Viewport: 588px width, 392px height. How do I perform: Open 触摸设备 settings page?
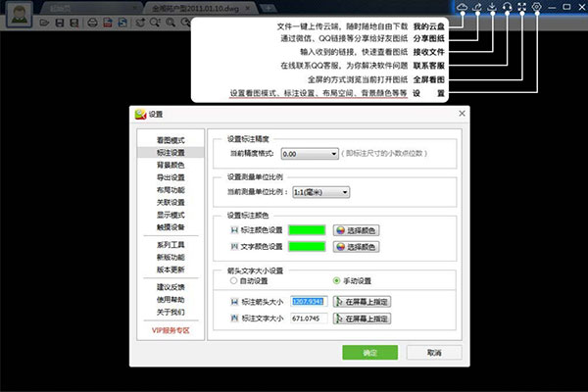(x=171, y=227)
